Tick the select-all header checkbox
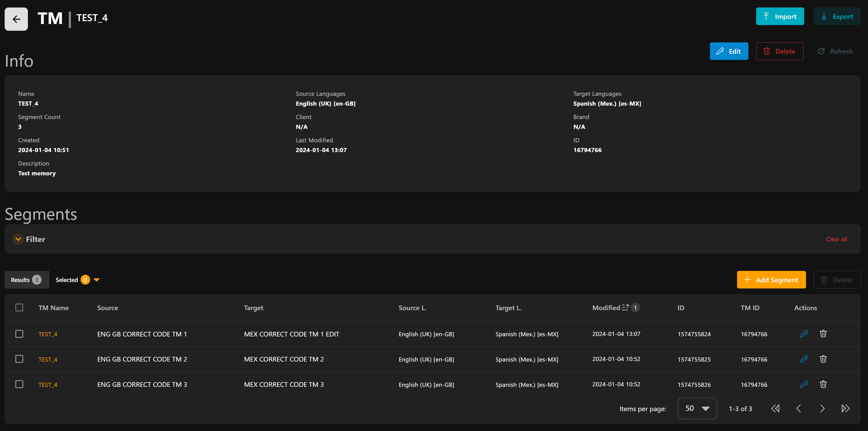 [19, 307]
